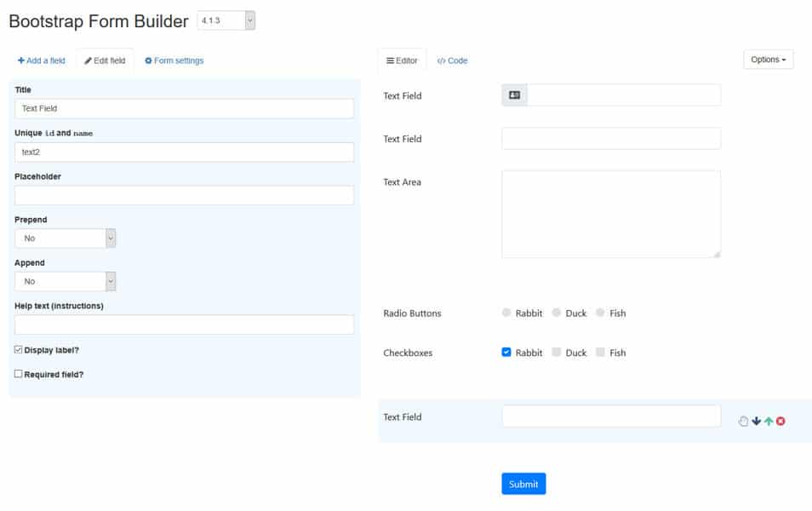Click the pencil icon on Edit field
Viewport: 812px width, 511px height.
86,60
